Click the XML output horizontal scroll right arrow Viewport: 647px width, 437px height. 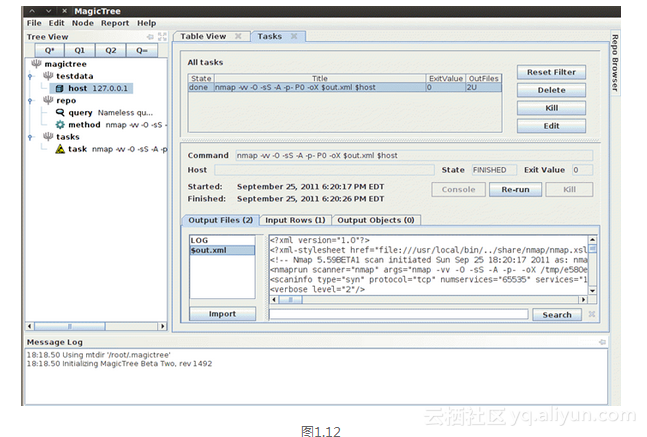583,300
